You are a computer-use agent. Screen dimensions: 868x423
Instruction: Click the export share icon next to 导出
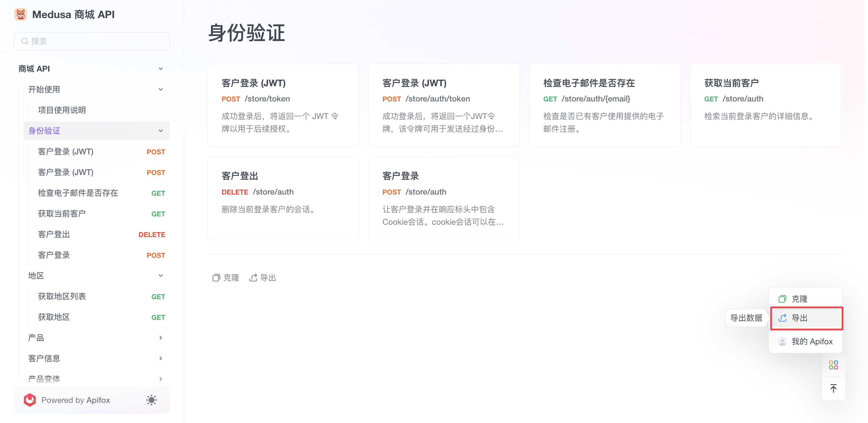pos(254,277)
